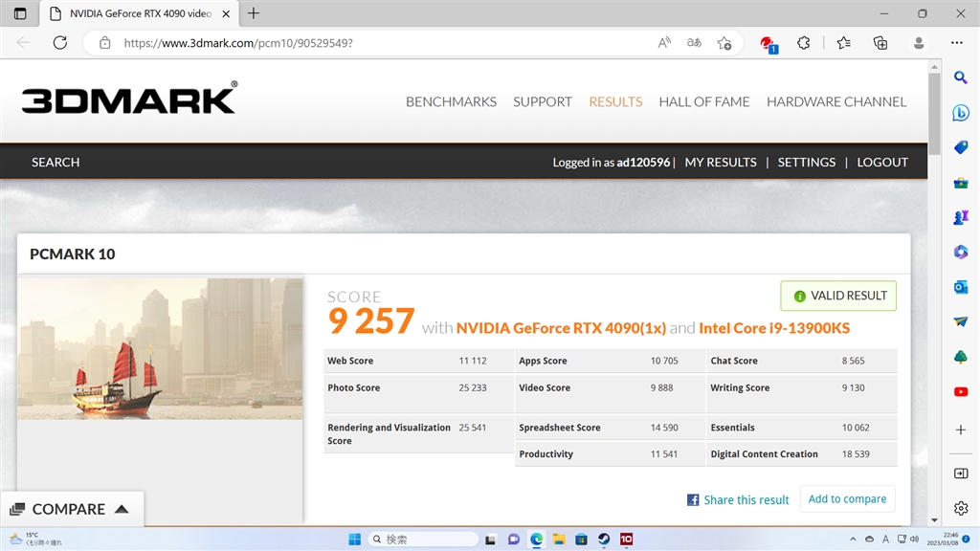Screen dimensions: 980x551
Task: Open the Intel Core i9-13900KS link
Action: (774, 328)
